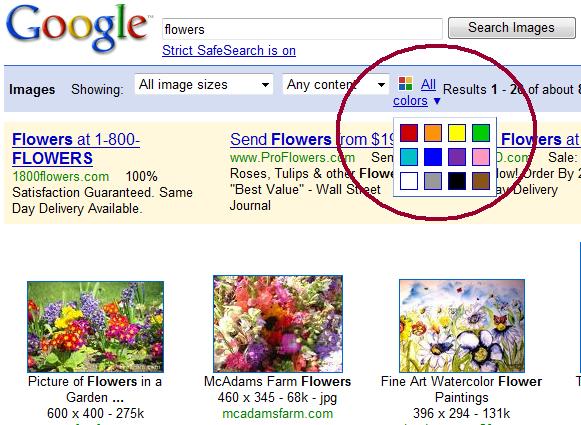The image size is (581, 425).
Task: Open the 'Flowers at 1-800-FLOWERS' ad link
Action: [76, 149]
